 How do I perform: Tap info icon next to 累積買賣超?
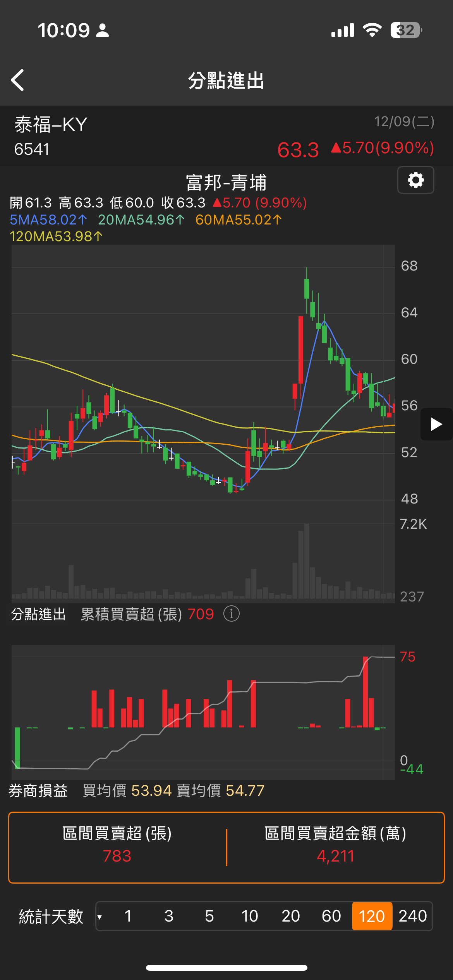pos(232,614)
